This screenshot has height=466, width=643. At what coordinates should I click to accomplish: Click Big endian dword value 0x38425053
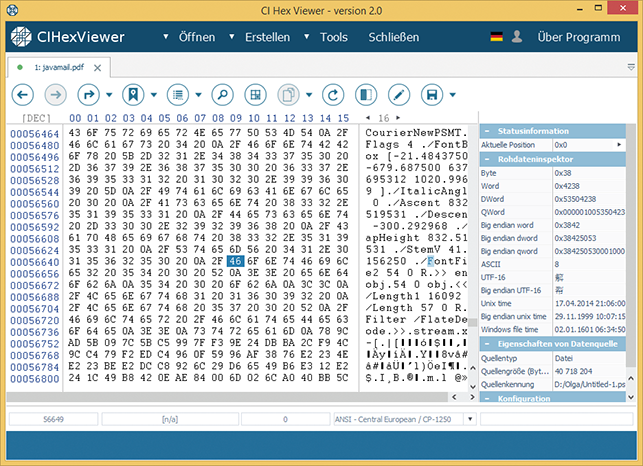(575, 238)
